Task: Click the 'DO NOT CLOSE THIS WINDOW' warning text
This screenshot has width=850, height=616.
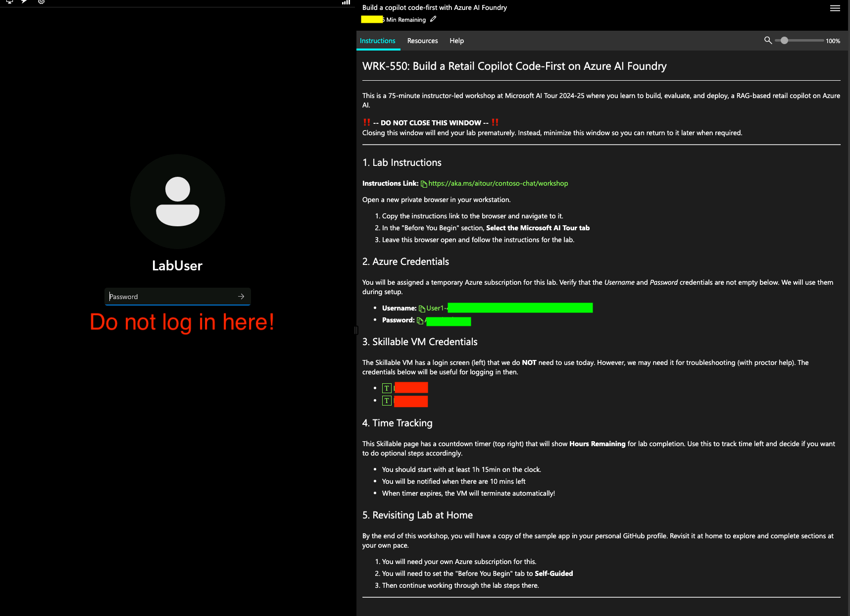Action: [x=431, y=123]
